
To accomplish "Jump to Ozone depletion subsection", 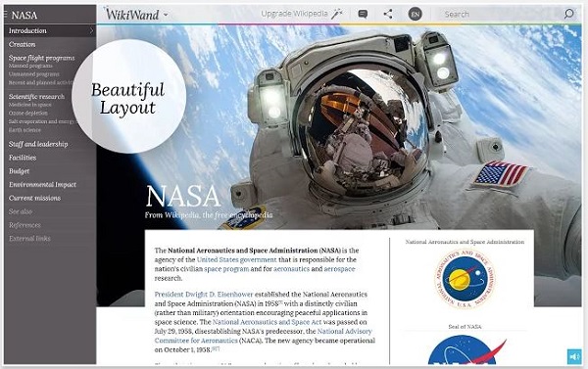I will tap(28, 114).
